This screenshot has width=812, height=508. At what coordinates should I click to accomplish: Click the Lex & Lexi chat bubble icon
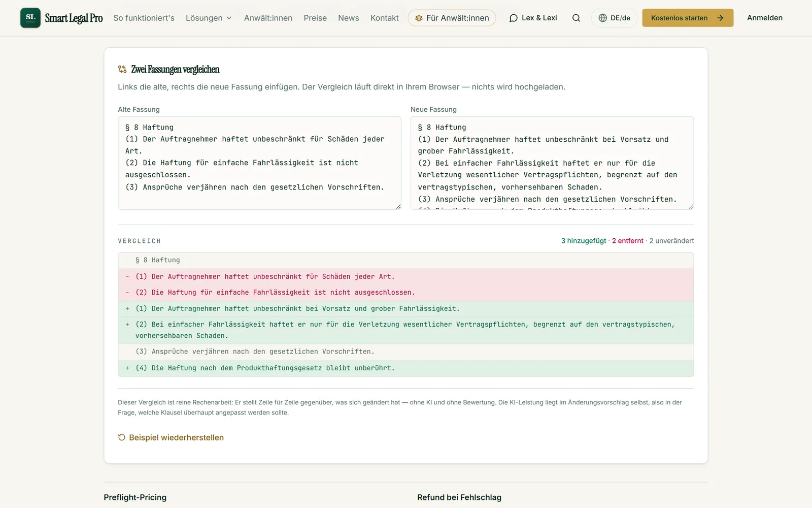[513, 18]
